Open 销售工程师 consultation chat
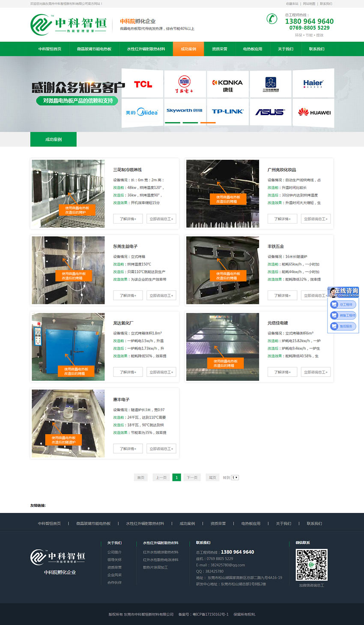 (x=343, y=315)
